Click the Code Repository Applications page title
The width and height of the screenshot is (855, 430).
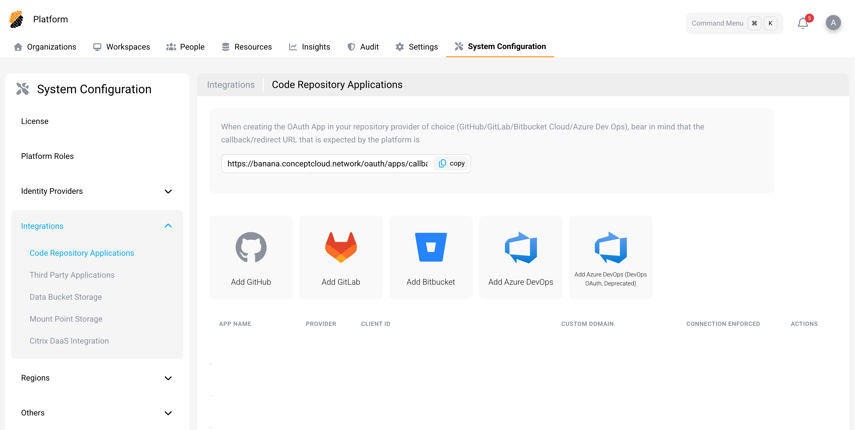337,85
